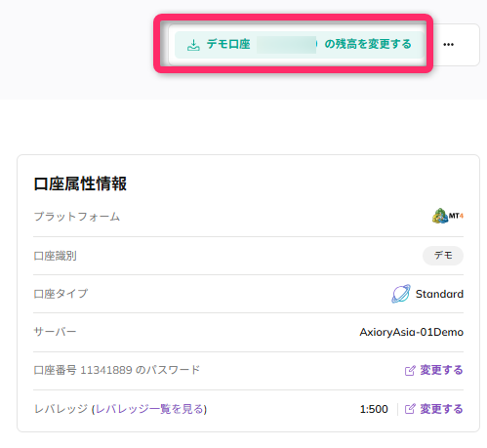This screenshot has width=487, height=448.
Task: Open the three-dots more options menu
Action: pos(448,45)
